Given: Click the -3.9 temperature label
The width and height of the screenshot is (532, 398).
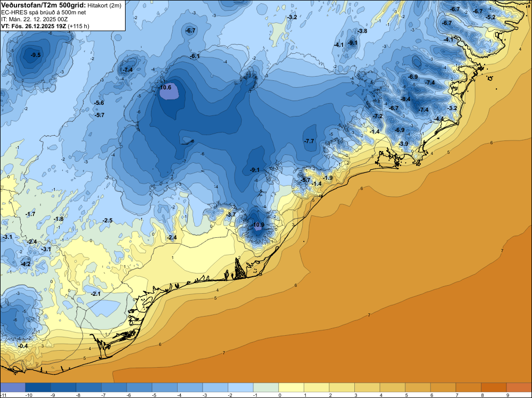Looking at the screenshot, I should pyautogui.click(x=403, y=144).
